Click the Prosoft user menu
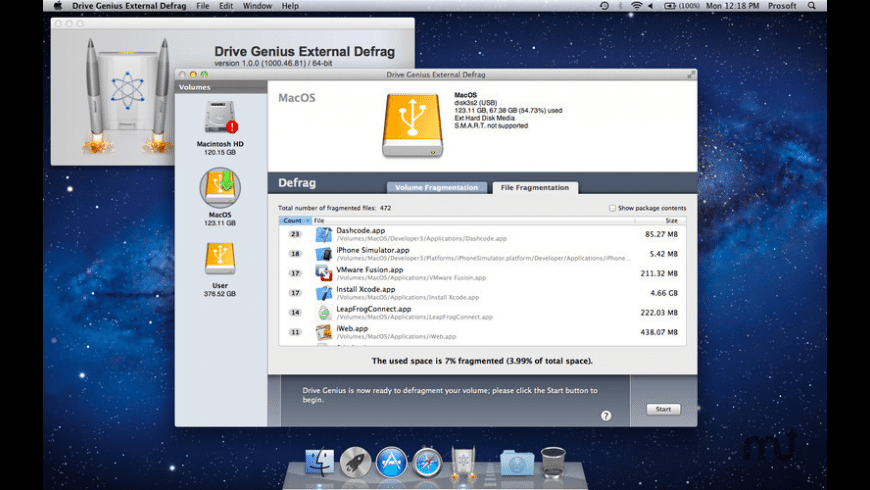 point(782,6)
